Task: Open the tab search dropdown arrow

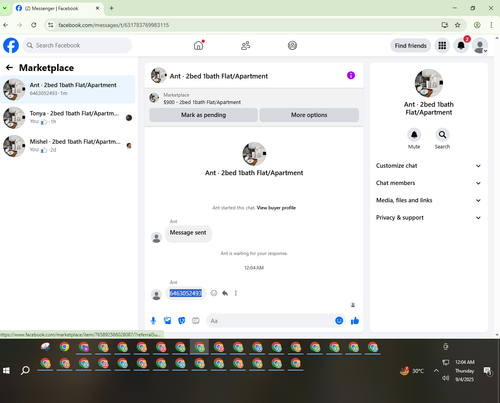Action: coord(5,8)
